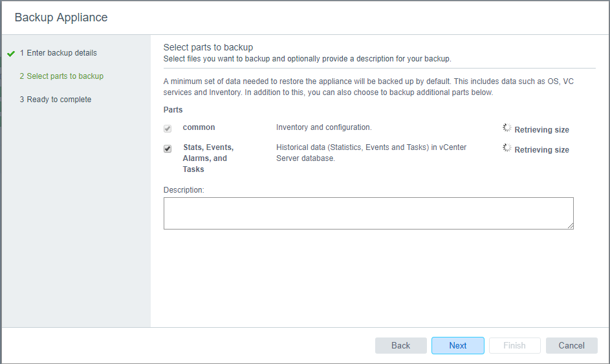Viewport: 610px width, 364px height.
Task: Click the loading spinner in the common row
Action: click(x=507, y=128)
